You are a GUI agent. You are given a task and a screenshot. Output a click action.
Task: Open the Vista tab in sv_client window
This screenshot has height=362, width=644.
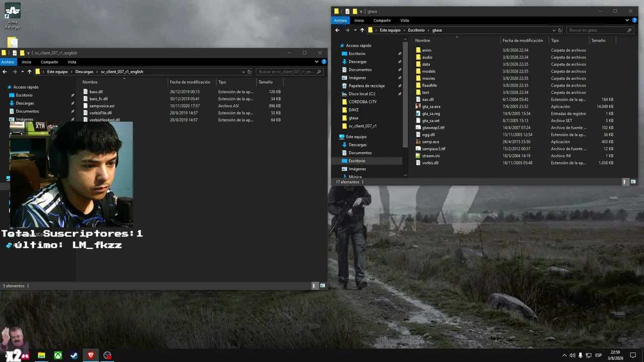coord(72,62)
